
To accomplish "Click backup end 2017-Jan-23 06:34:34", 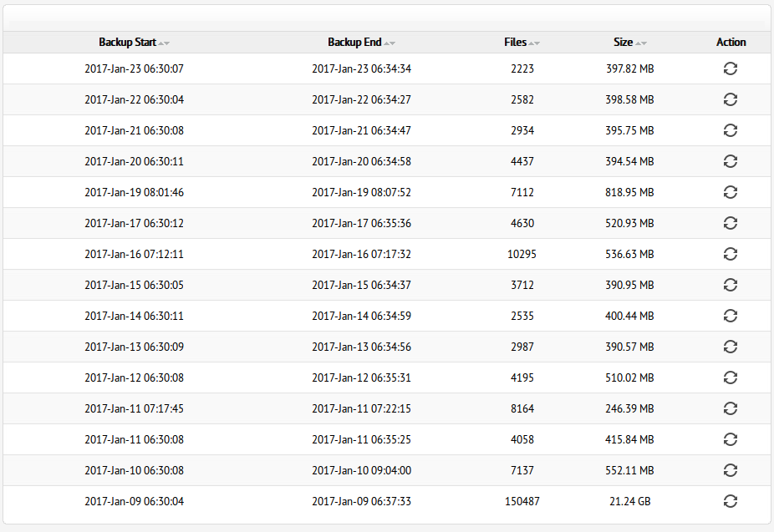I will pos(361,68).
